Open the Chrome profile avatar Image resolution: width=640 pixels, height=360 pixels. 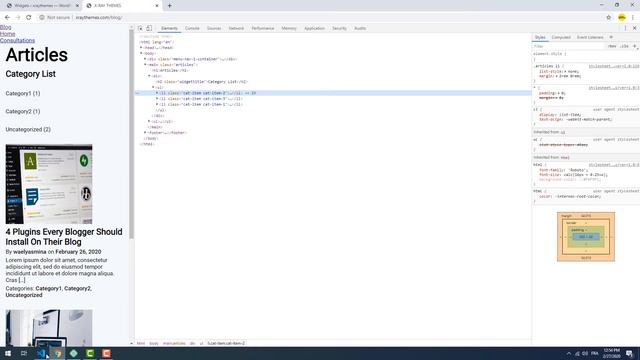coord(622,17)
